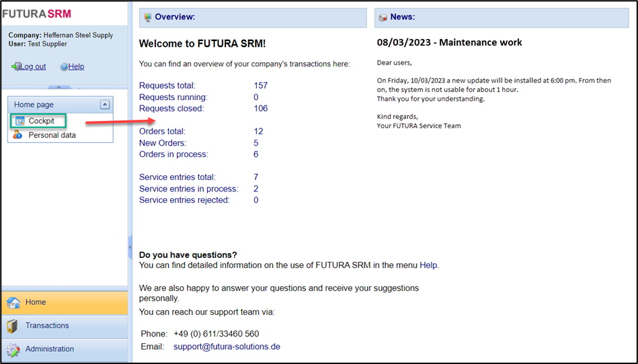Collapse the Home page menu section
The image size is (638, 364).
[104, 104]
